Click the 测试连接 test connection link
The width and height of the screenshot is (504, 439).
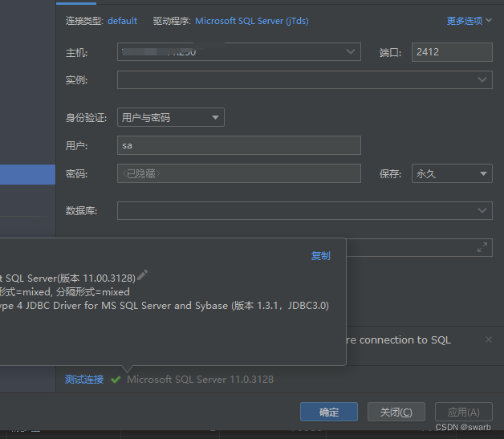pos(84,380)
